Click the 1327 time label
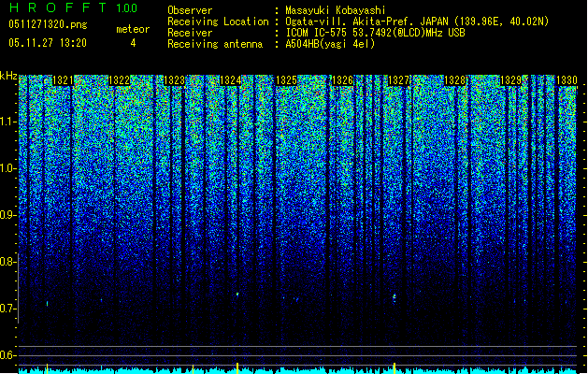 pos(398,80)
